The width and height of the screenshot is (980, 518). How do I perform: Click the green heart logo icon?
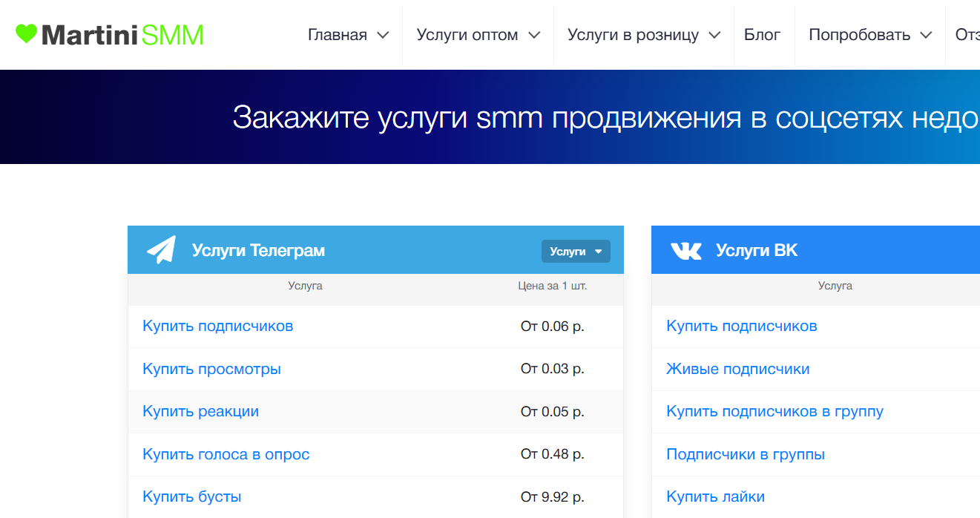pyautogui.click(x=26, y=33)
